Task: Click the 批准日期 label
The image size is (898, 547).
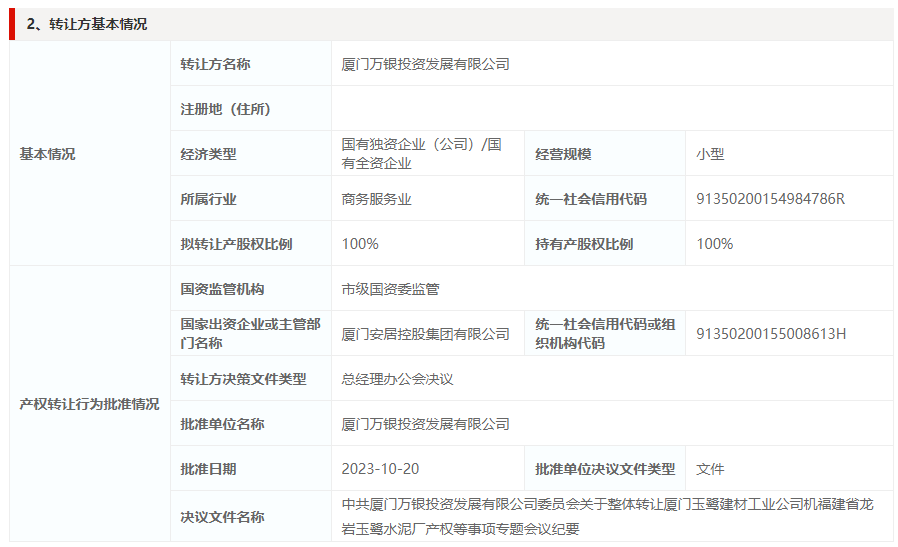Action: click(208, 469)
